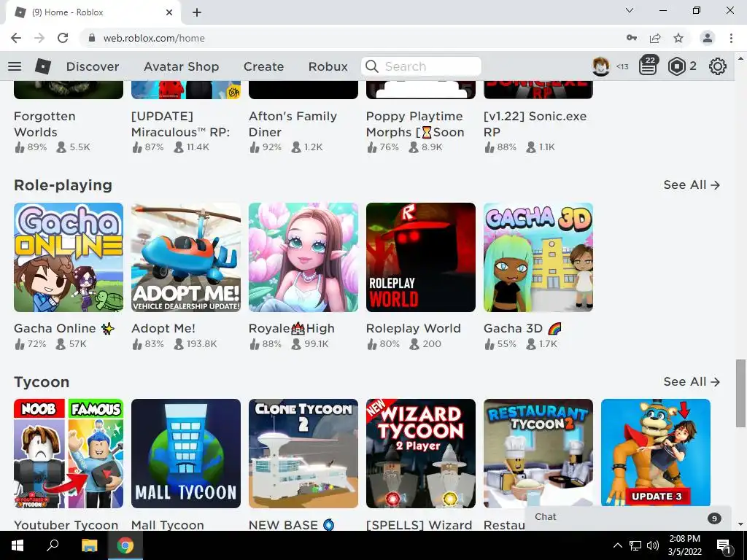Click the unread Chat badge showing 9
The height and width of the screenshot is (560, 747).
tap(714, 518)
